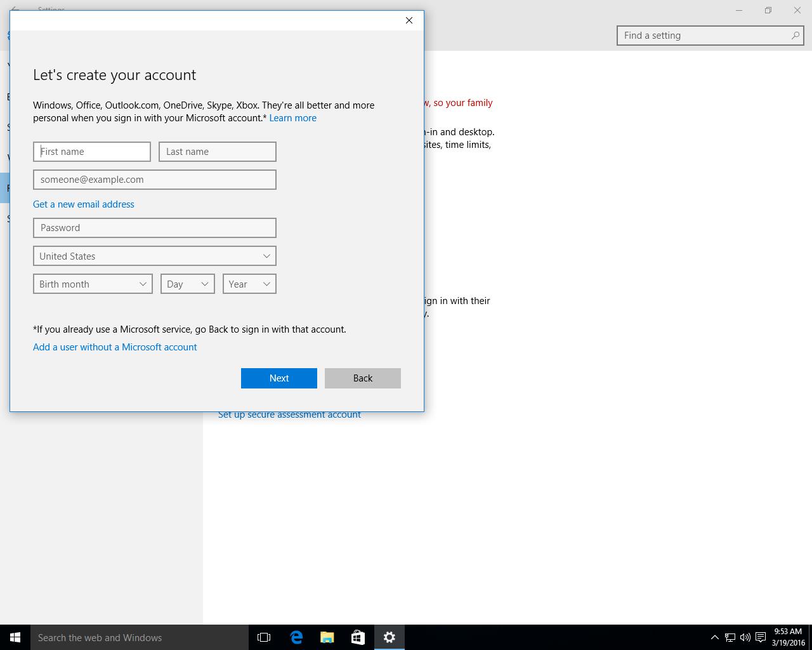
Task: Click the Back button
Action: coord(363,378)
